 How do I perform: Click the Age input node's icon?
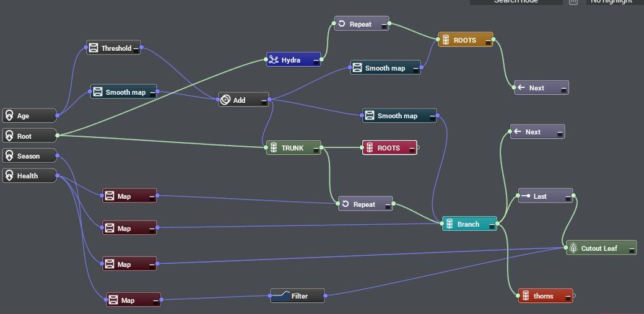pos(9,116)
